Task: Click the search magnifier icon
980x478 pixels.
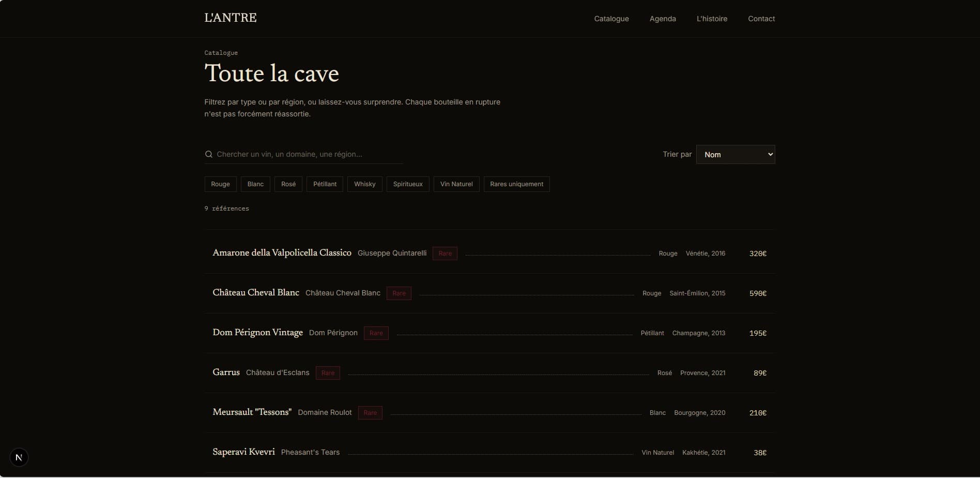Action: point(209,154)
